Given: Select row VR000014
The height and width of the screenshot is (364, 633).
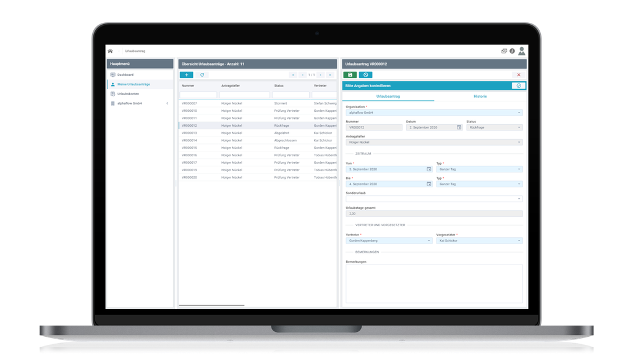Looking at the screenshot, I should coord(258,140).
